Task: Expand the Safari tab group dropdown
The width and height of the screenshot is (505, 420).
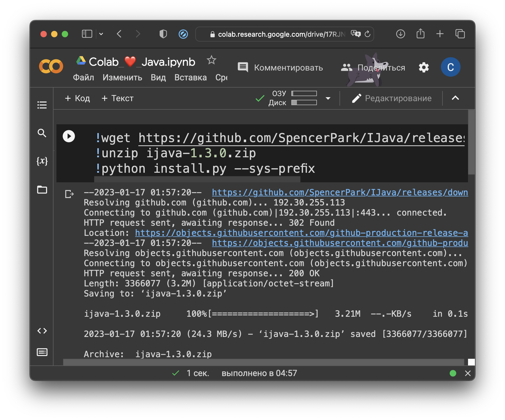Action: pyautogui.click(x=101, y=34)
